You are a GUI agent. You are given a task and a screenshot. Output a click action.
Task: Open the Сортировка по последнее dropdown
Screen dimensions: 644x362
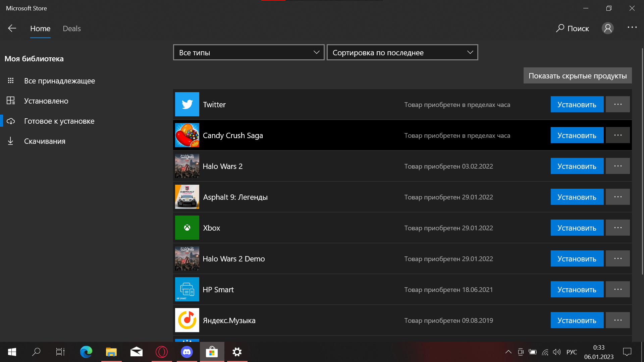coord(402,52)
